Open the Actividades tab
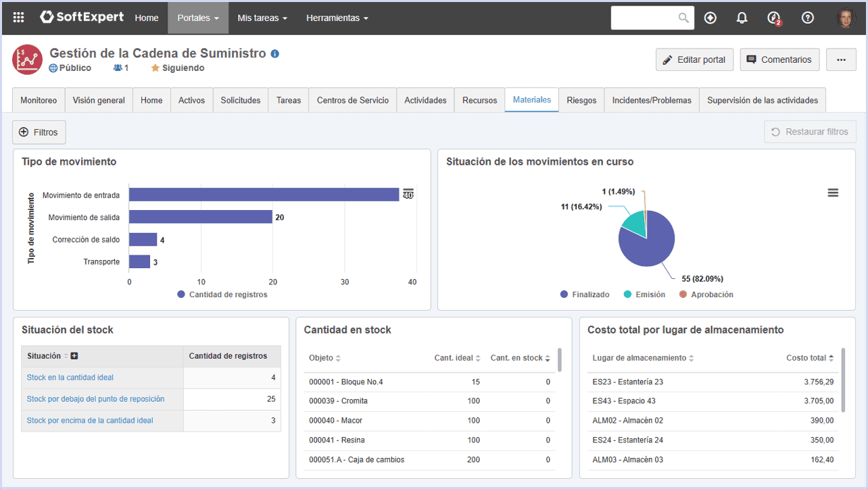 (425, 100)
